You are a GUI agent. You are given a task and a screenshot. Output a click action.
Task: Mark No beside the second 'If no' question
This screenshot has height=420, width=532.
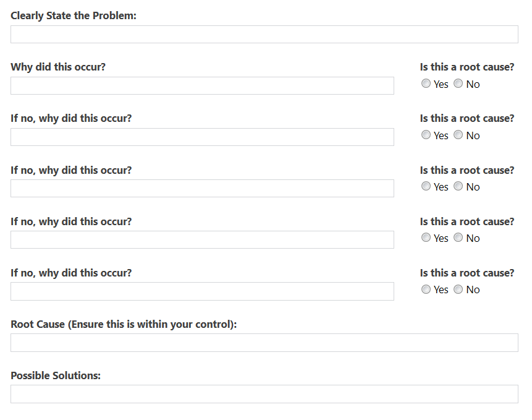coord(458,186)
